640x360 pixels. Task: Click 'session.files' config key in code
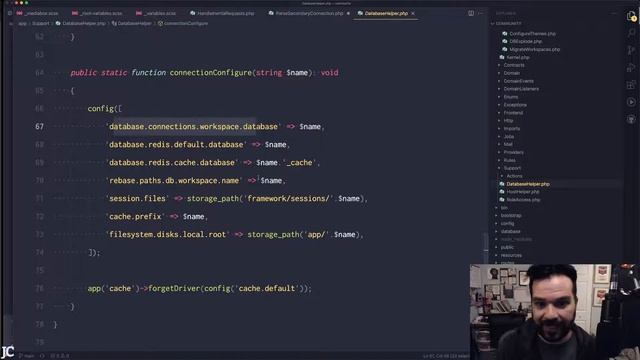(x=138, y=198)
